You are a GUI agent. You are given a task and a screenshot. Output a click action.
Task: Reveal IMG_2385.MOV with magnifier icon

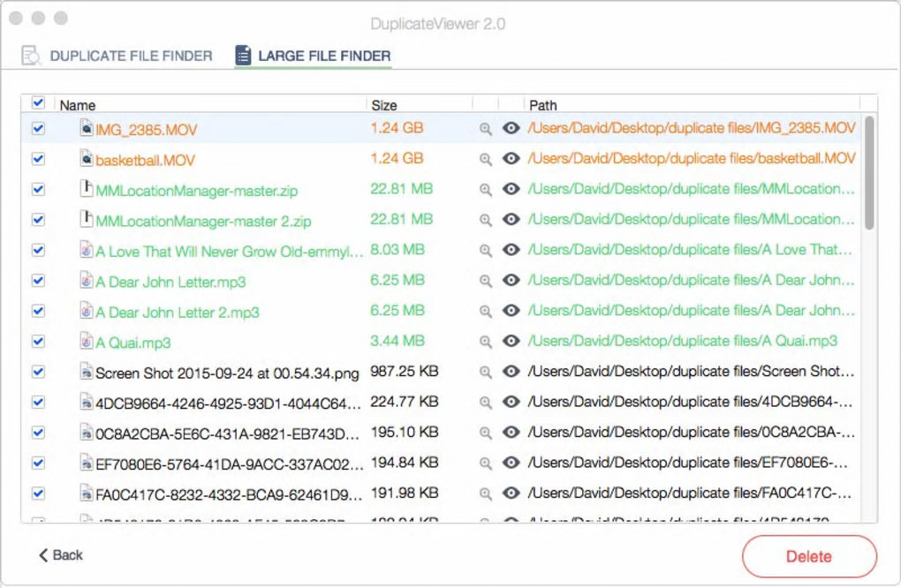pyautogui.click(x=486, y=129)
